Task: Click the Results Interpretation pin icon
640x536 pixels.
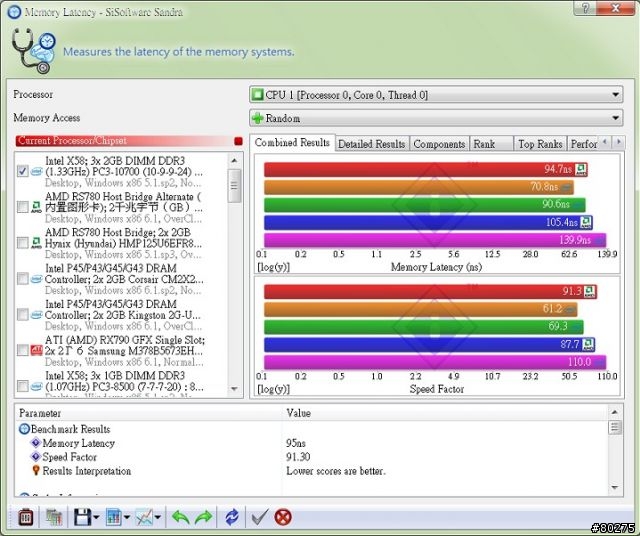Action: [36, 471]
